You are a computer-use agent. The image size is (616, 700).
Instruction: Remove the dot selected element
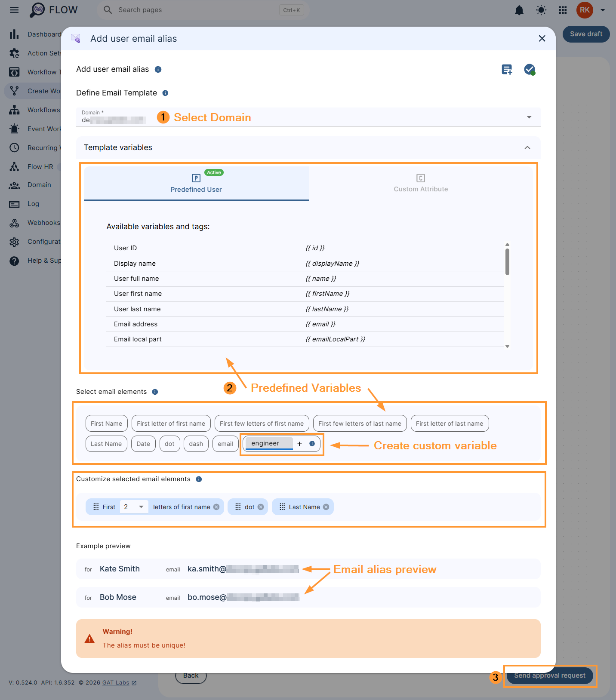tap(261, 507)
